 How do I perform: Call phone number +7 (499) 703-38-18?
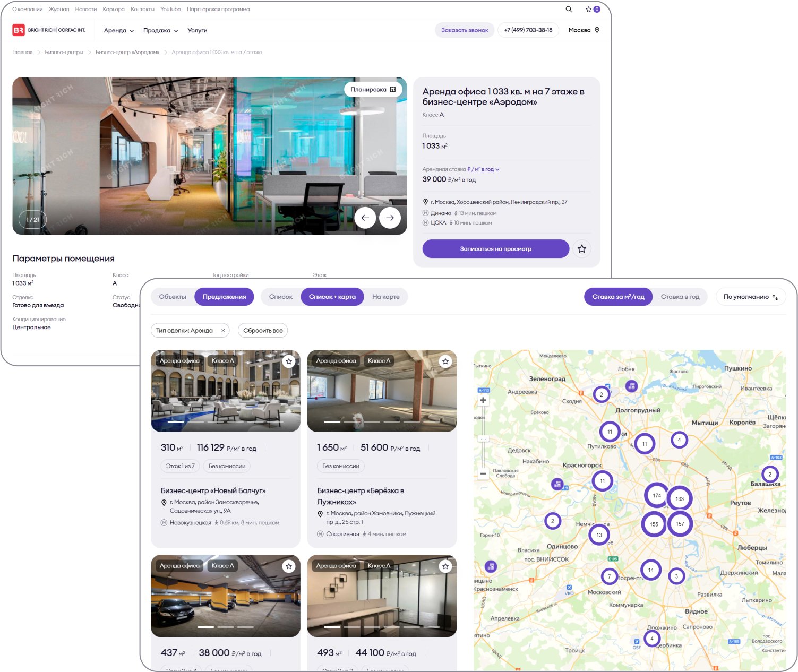[x=528, y=30]
